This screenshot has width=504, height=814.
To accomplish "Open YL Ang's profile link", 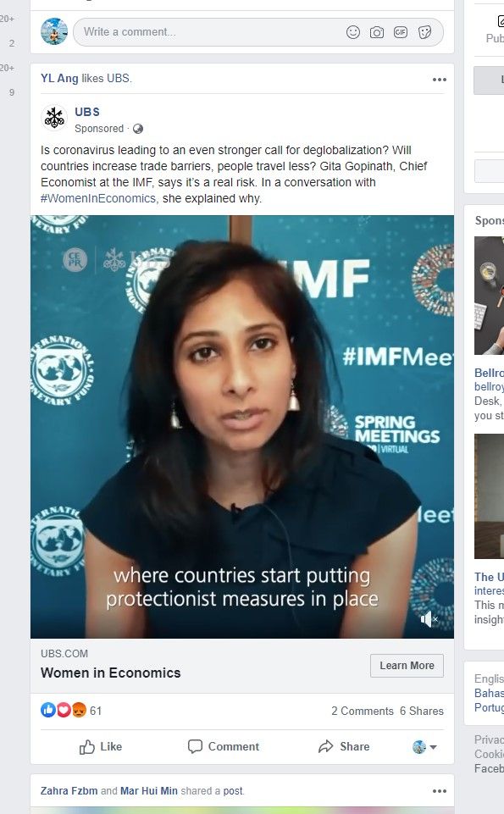I will [59, 79].
